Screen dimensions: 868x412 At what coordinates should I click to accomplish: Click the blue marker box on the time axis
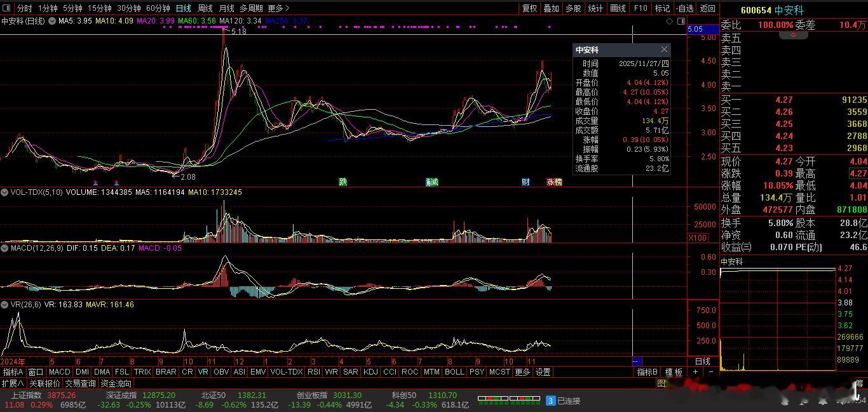click(637, 361)
